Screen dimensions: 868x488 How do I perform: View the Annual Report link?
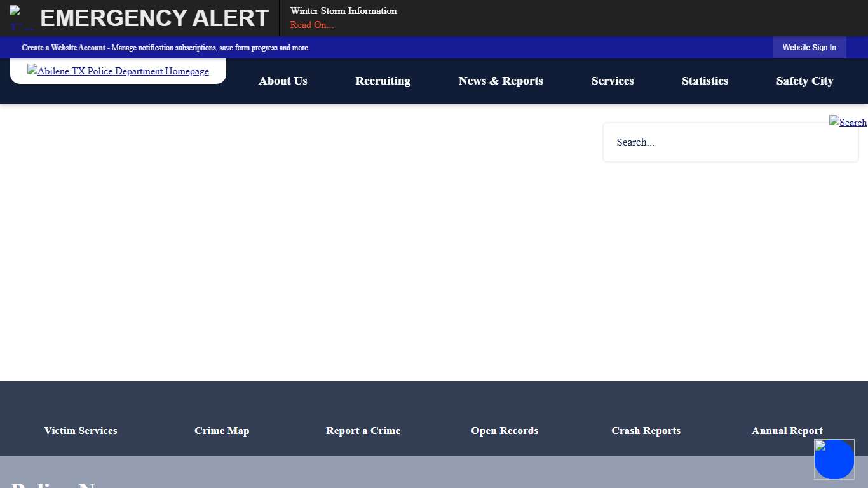(x=787, y=431)
